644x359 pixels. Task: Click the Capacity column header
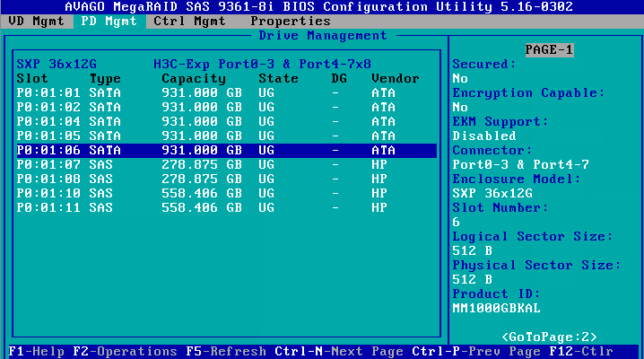(x=194, y=79)
